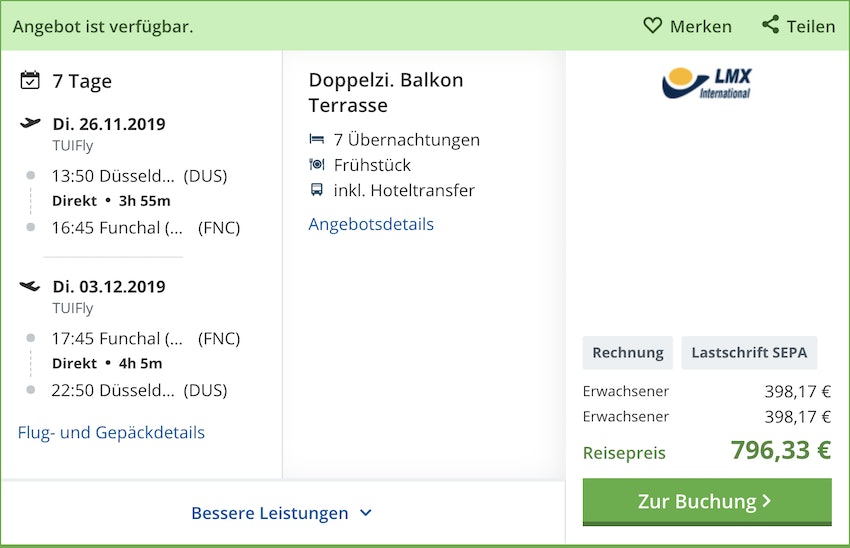850x548 pixels.
Task: Click the calendar icon beside 7 Tage
Action: point(30,80)
